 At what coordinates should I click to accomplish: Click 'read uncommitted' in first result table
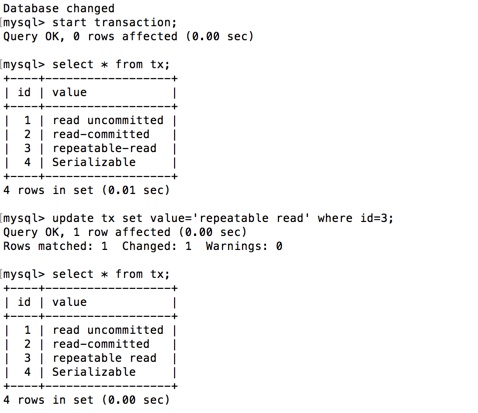click(108, 120)
